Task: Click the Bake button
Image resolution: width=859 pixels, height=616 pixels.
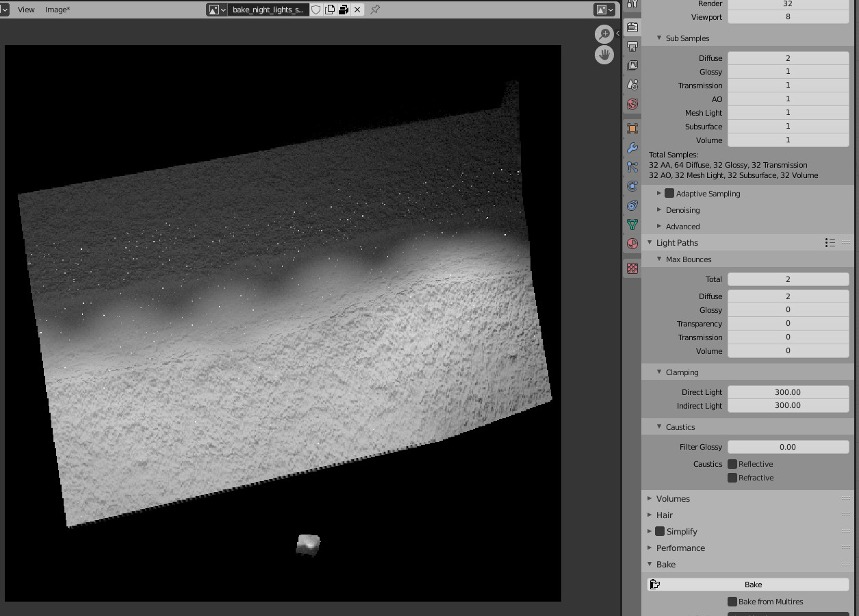Action: pos(748,585)
